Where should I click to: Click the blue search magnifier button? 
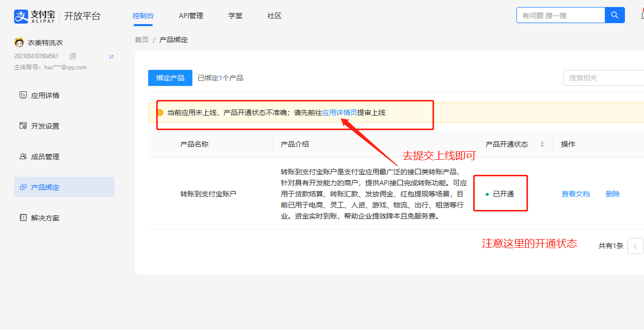[614, 15]
